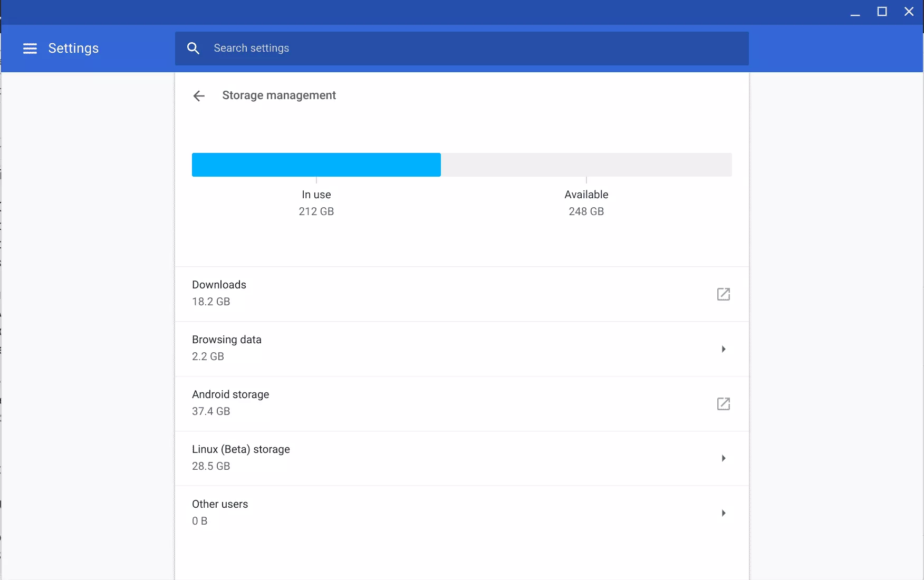Click the Other users 0 B entry

[220, 512]
